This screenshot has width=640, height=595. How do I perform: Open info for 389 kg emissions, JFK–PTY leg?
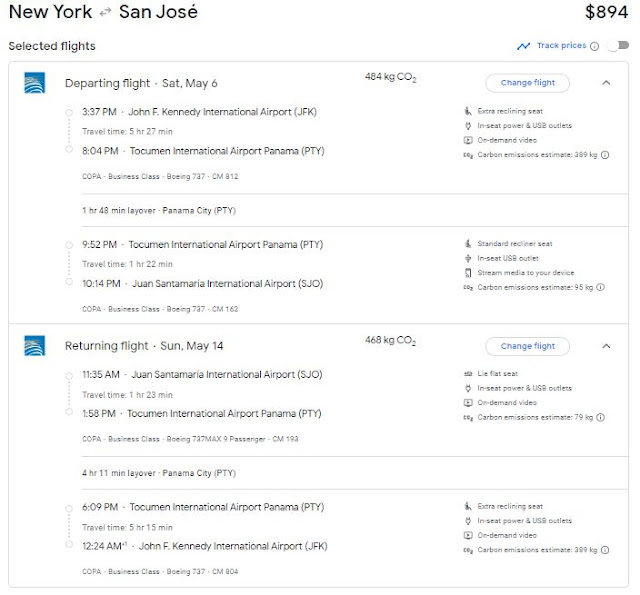[604, 155]
